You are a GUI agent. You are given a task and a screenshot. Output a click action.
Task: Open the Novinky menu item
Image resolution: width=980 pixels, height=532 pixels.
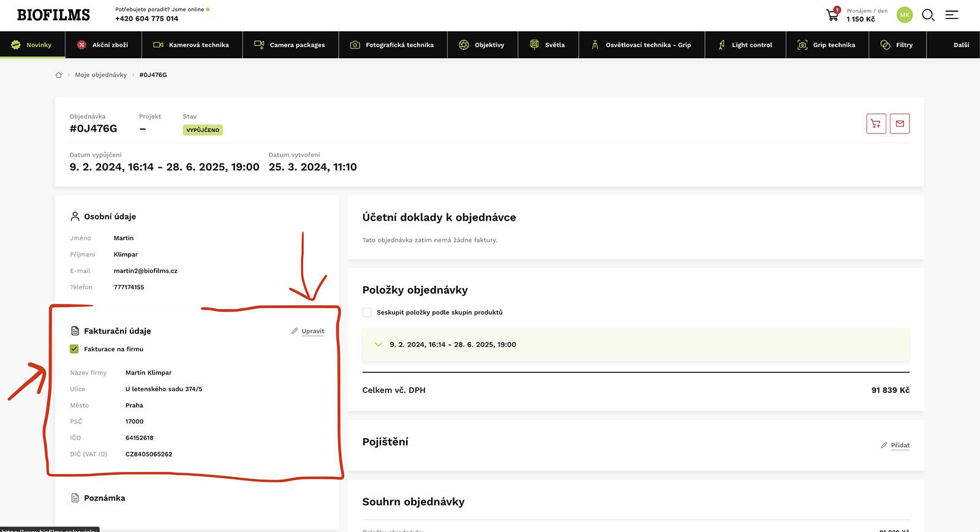tap(32, 45)
